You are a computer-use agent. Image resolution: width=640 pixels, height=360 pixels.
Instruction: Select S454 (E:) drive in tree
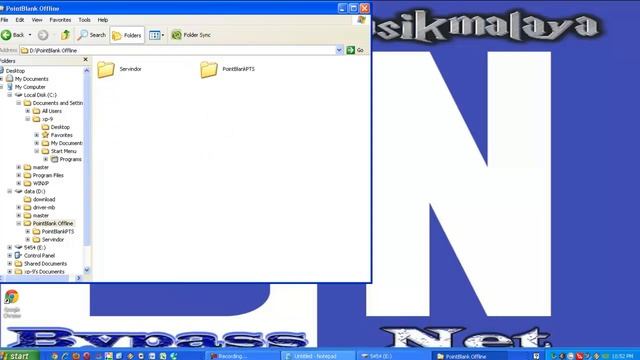35,248
